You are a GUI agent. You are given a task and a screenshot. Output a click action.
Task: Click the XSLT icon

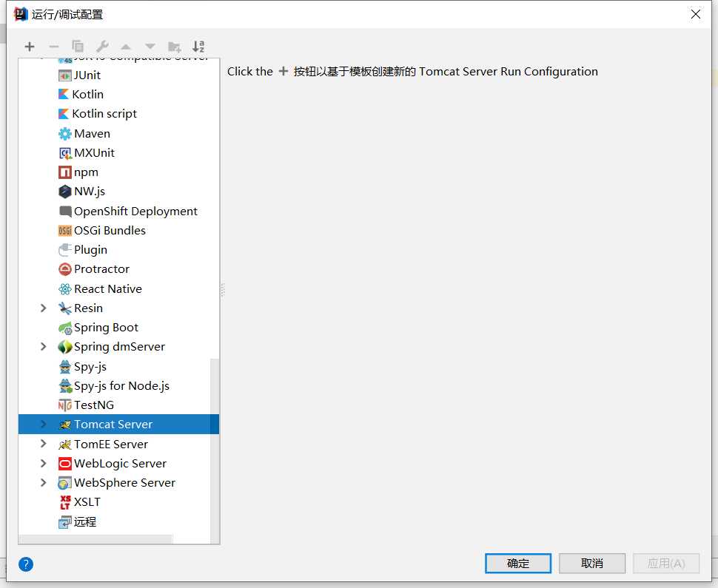[65, 502]
